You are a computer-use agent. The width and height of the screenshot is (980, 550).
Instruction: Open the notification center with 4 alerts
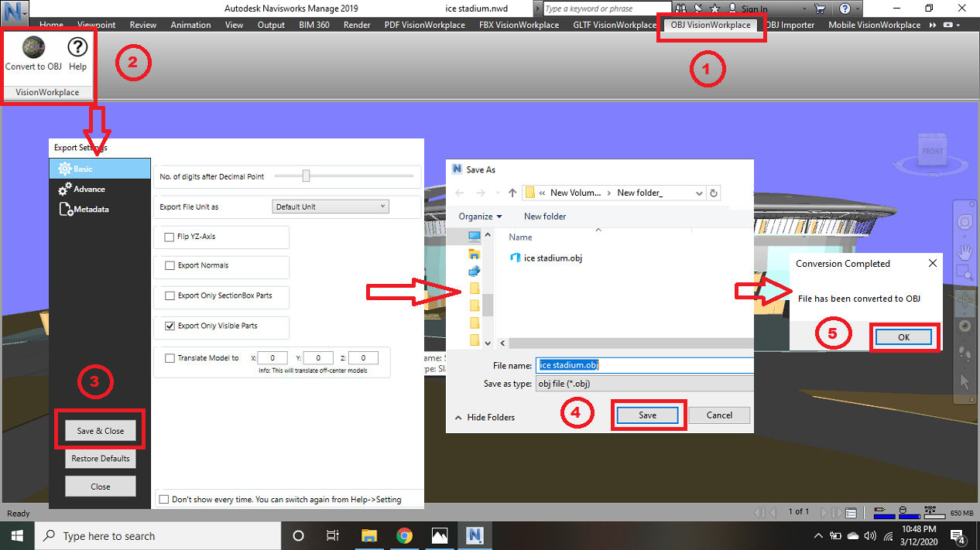point(958,536)
